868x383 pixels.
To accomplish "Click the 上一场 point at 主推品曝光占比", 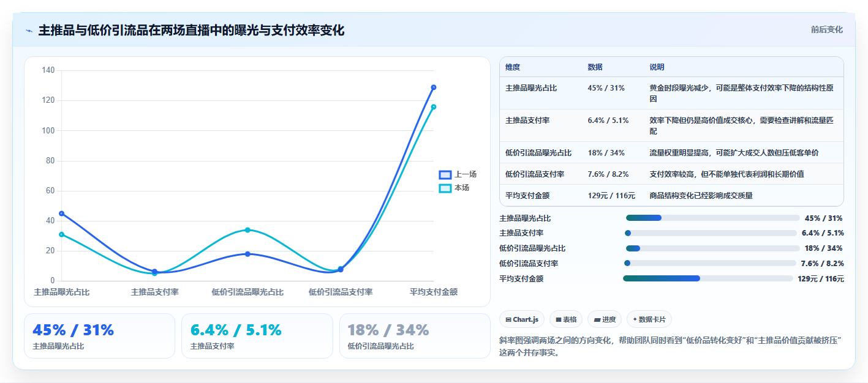I will pyautogui.click(x=61, y=214).
